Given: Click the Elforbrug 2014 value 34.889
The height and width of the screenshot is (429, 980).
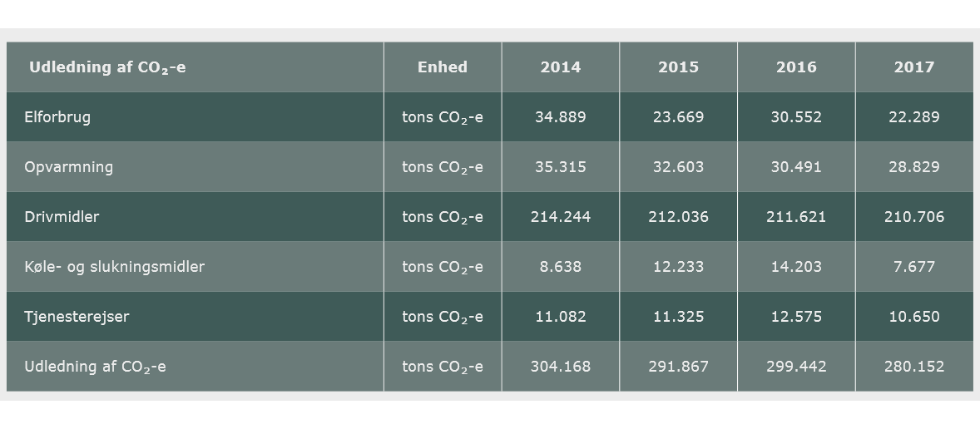Looking at the screenshot, I should click(x=561, y=116).
